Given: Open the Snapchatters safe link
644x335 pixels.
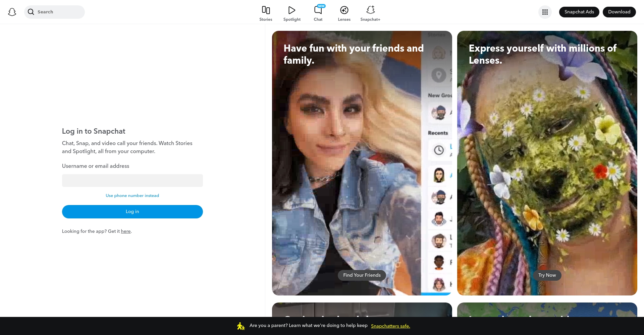Looking at the screenshot, I should (390, 326).
